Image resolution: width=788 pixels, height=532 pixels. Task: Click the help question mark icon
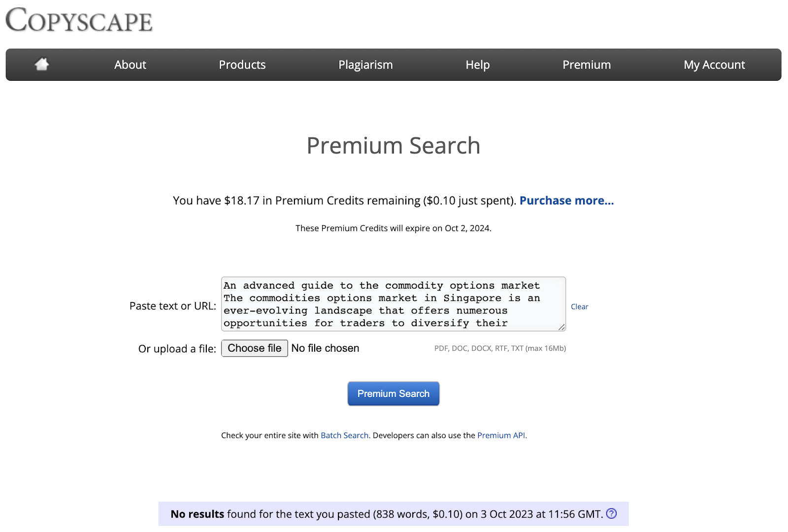(611, 513)
